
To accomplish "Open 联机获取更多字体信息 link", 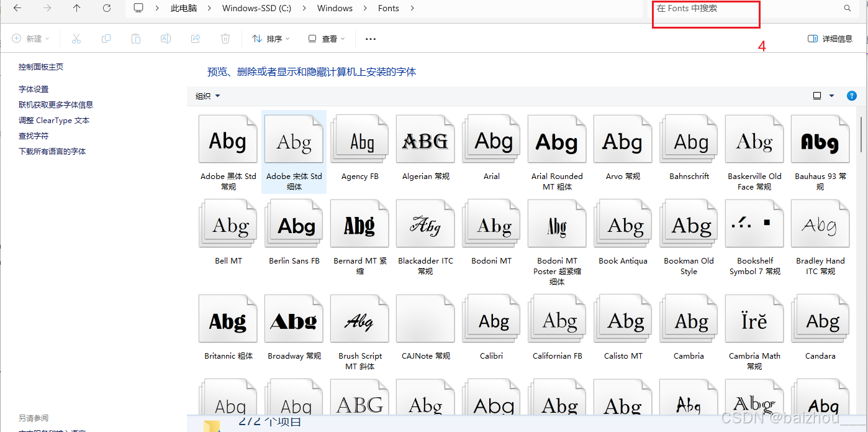I will coord(56,104).
